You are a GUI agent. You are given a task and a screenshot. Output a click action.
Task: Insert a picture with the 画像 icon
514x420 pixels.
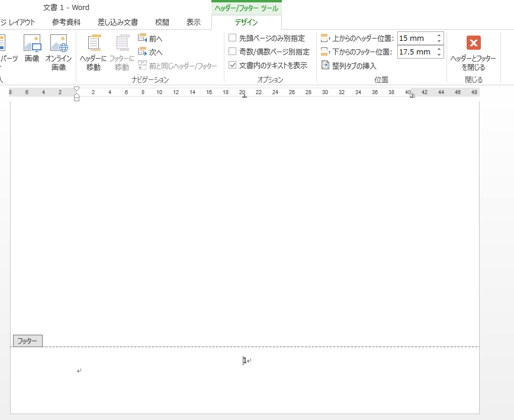[x=32, y=48]
